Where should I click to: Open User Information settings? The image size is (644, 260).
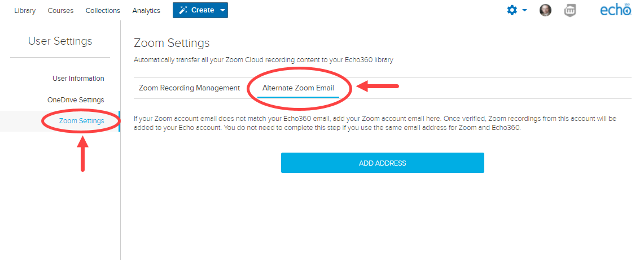click(78, 78)
